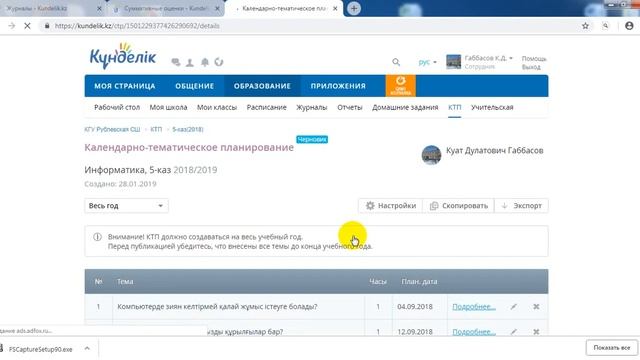Click the Настройки button
Screen dimensions: 640x360
click(391, 206)
